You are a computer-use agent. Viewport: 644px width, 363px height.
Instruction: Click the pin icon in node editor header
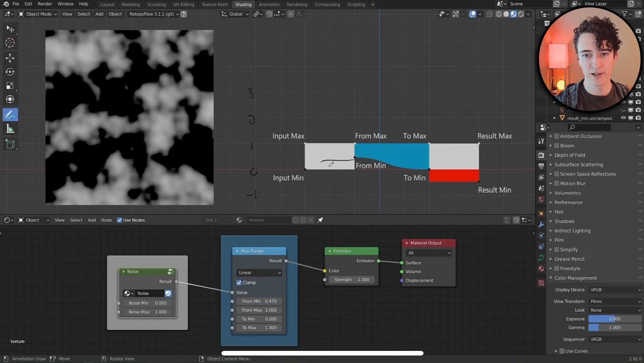pos(320,220)
